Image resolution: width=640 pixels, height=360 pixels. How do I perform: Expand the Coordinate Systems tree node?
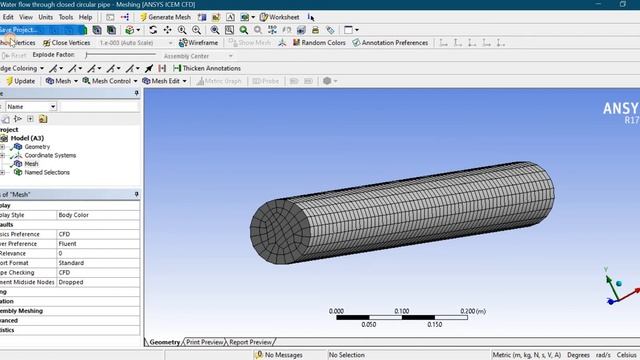click(x=2, y=155)
